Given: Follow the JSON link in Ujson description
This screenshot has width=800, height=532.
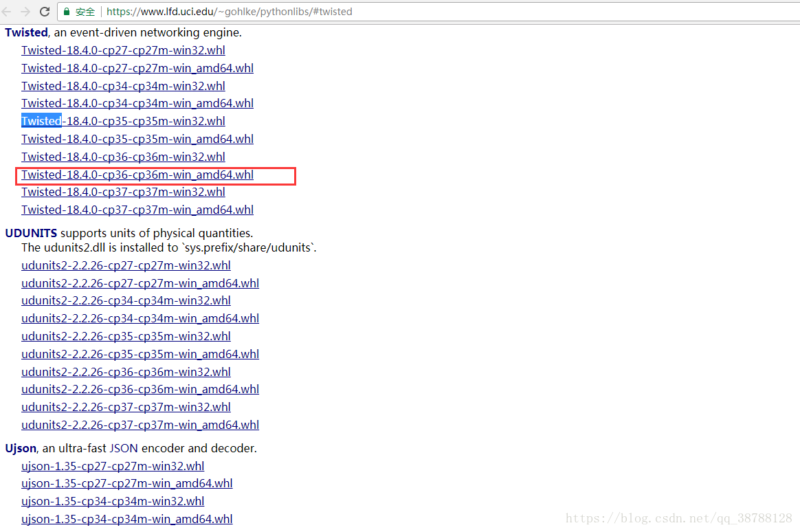Looking at the screenshot, I should pyautogui.click(x=124, y=448).
